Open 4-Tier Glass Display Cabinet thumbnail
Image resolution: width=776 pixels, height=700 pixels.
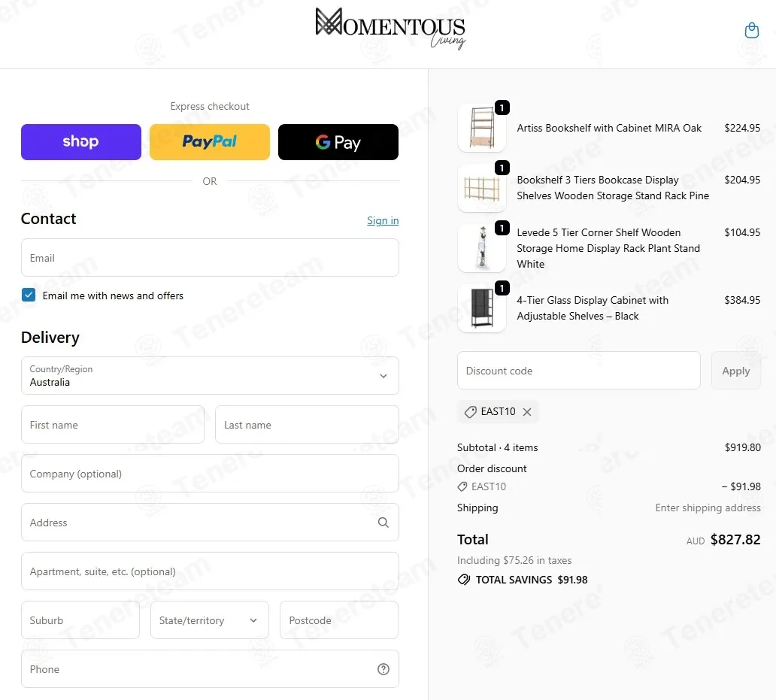point(481,308)
